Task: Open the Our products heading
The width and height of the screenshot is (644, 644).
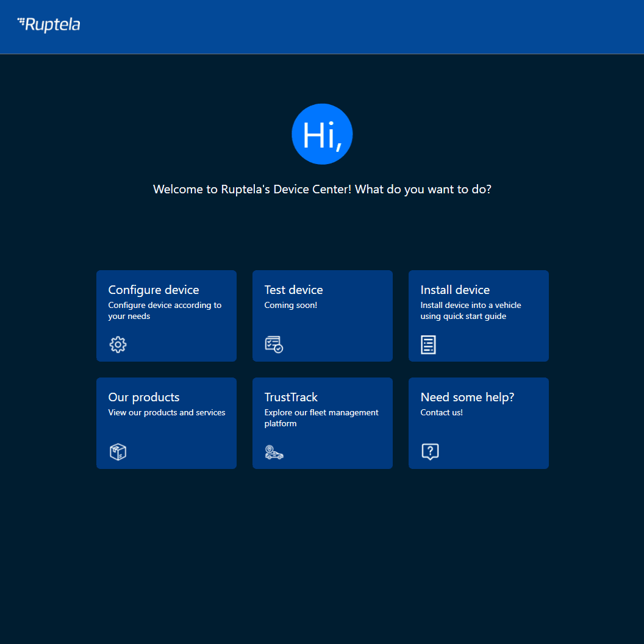Action: click(x=144, y=397)
